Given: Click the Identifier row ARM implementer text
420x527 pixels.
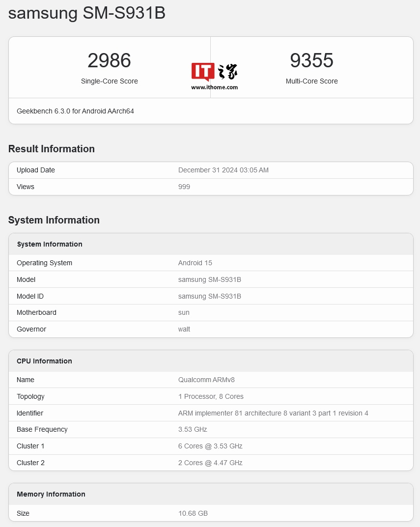Looking at the screenshot, I should (x=273, y=413).
